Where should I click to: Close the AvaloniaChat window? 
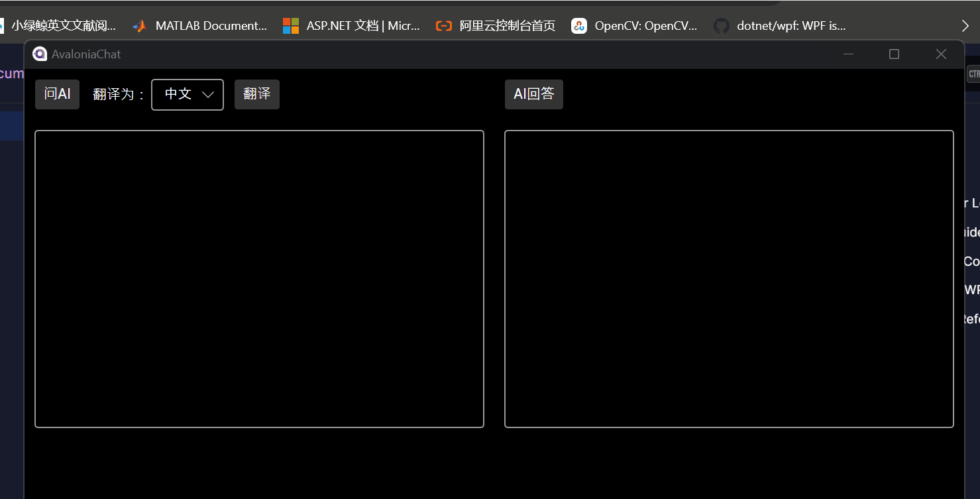coord(941,54)
